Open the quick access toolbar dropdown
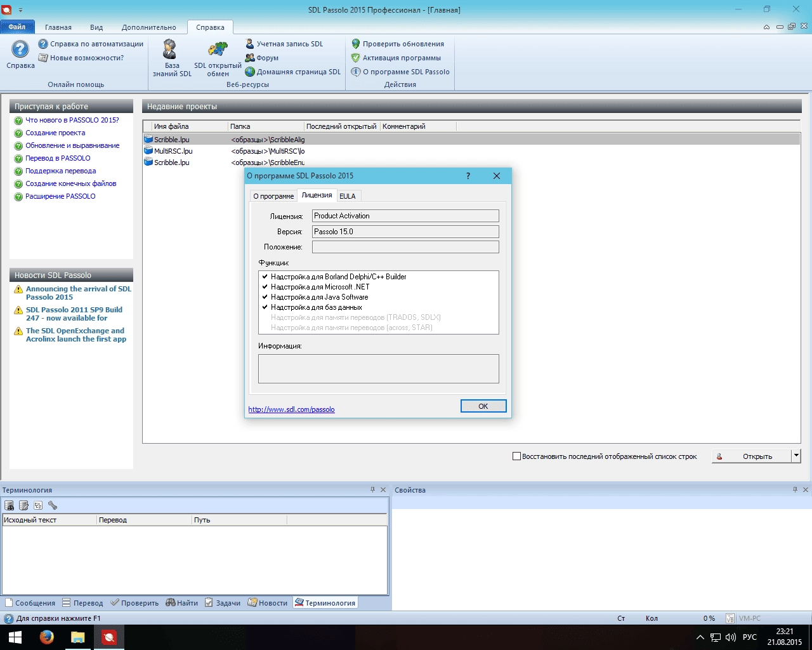This screenshot has width=812, height=650. [20, 10]
